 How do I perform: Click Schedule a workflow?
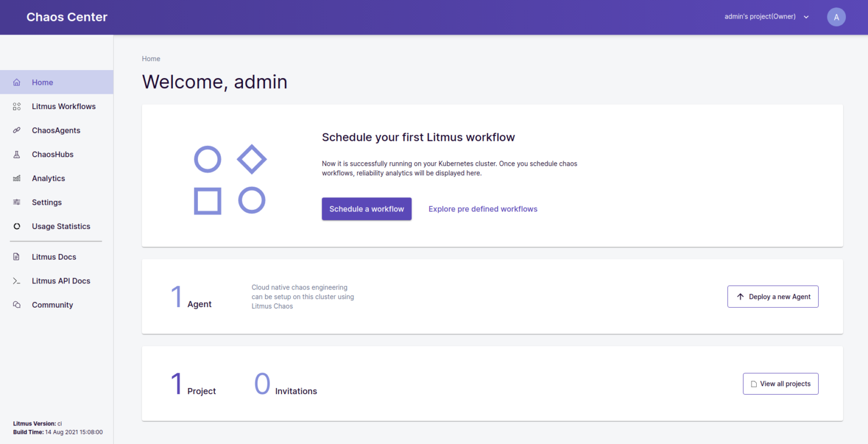point(366,209)
